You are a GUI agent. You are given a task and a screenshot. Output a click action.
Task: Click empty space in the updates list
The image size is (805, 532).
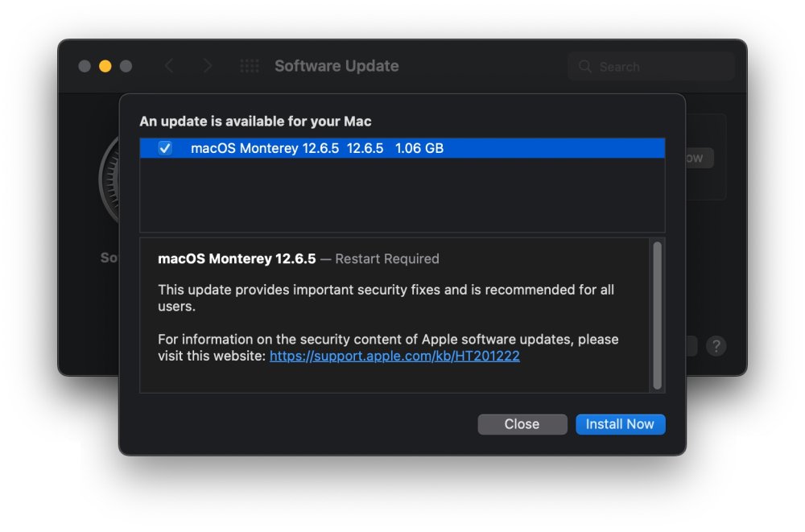402,195
